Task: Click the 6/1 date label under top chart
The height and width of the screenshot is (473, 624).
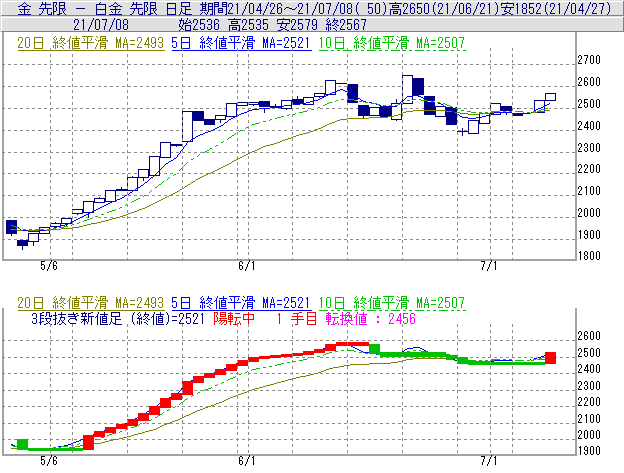Action: tap(247, 266)
